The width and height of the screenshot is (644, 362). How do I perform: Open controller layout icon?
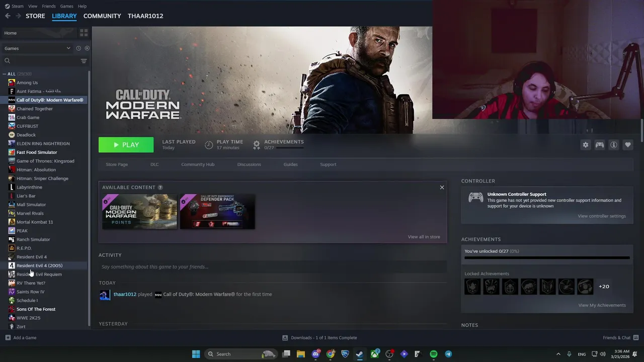click(x=599, y=145)
